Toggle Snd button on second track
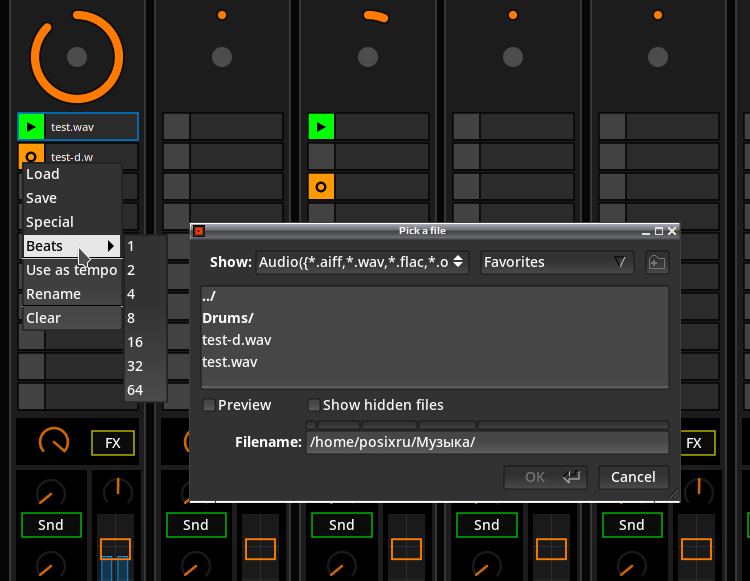 point(196,525)
